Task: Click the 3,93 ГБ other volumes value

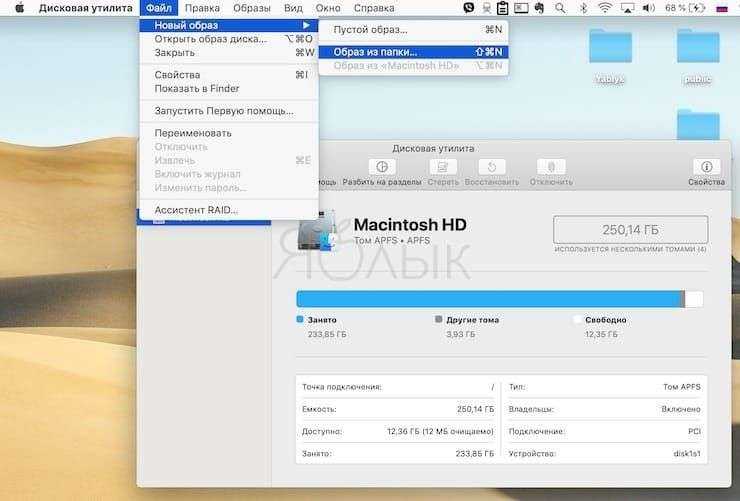Action: coord(460,334)
